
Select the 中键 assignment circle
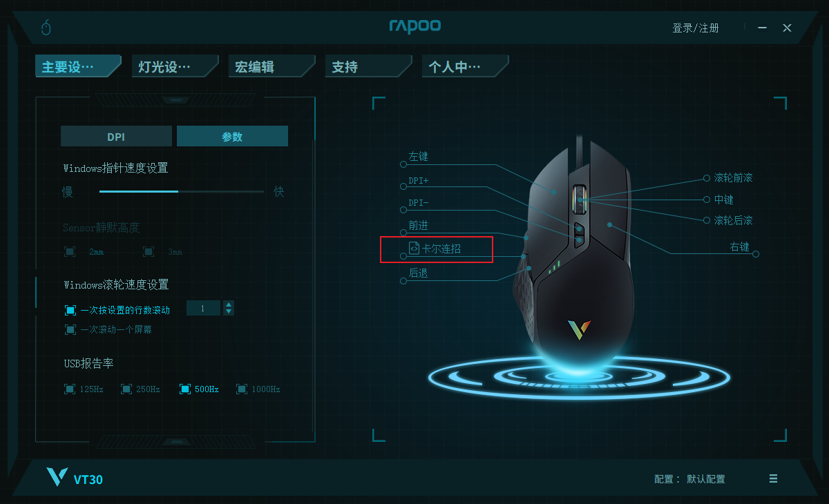(706, 200)
